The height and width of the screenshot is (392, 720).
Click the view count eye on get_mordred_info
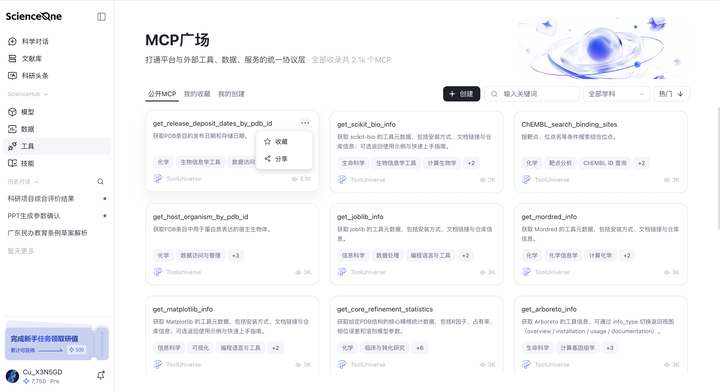point(667,272)
